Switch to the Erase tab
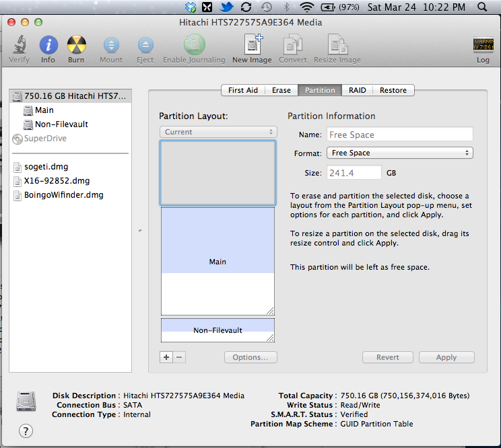Image resolution: width=501 pixels, height=448 pixels. (x=281, y=90)
